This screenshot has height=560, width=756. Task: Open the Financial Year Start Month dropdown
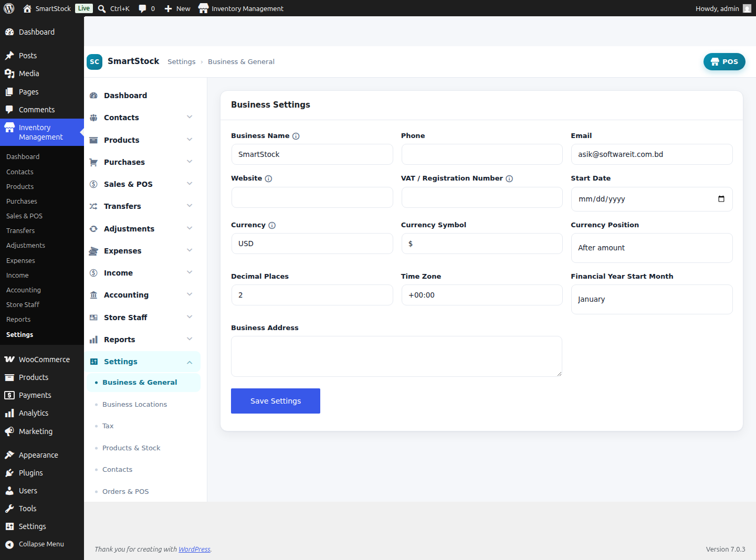[x=652, y=299]
